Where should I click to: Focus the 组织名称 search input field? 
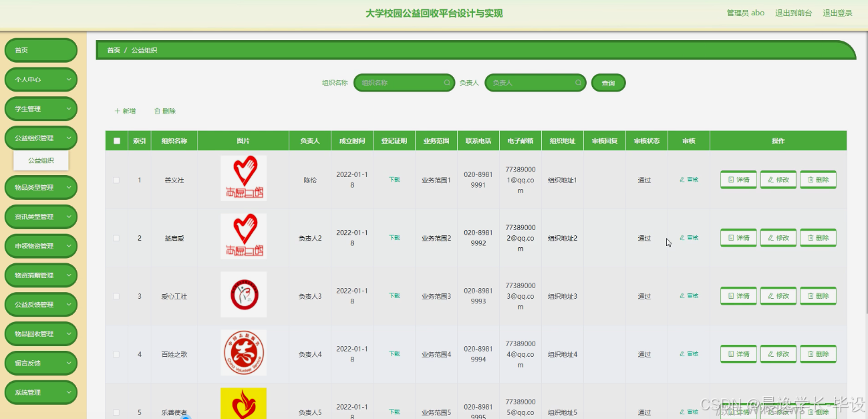point(404,83)
